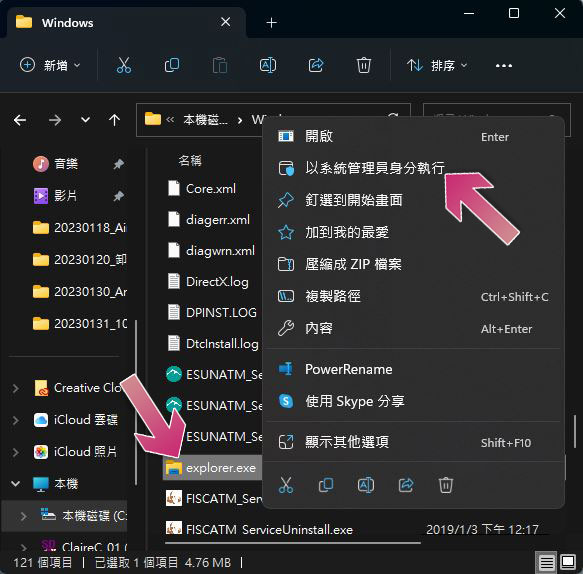Click Copy icon in context menu bottom row

326,485
